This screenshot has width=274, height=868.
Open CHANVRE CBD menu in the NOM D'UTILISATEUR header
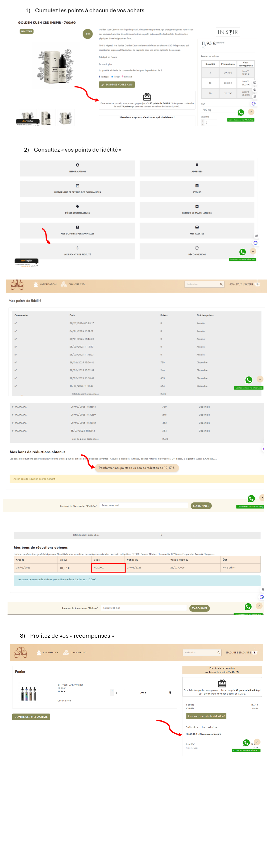coord(72,284)
